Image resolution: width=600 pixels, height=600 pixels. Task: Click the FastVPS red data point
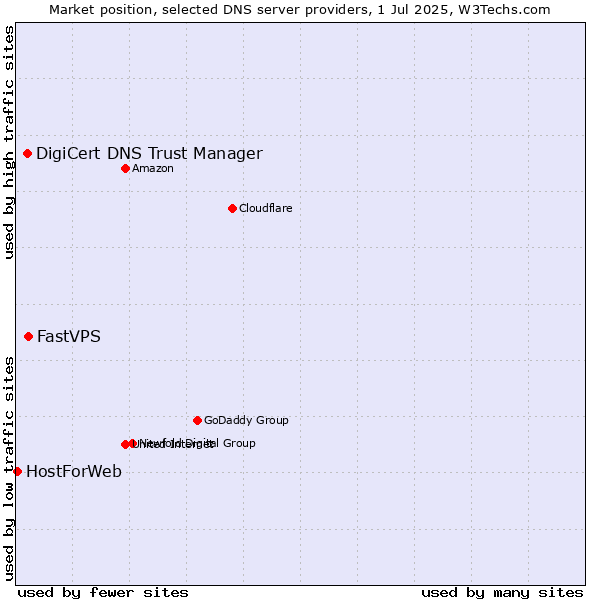click(28, 336)
